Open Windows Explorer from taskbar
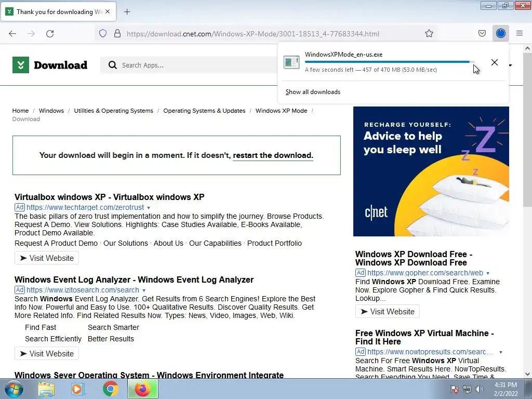 click(46, 389)
